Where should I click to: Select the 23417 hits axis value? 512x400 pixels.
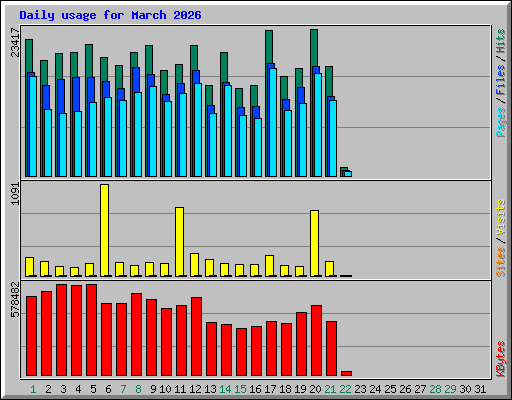pos(16,43)
